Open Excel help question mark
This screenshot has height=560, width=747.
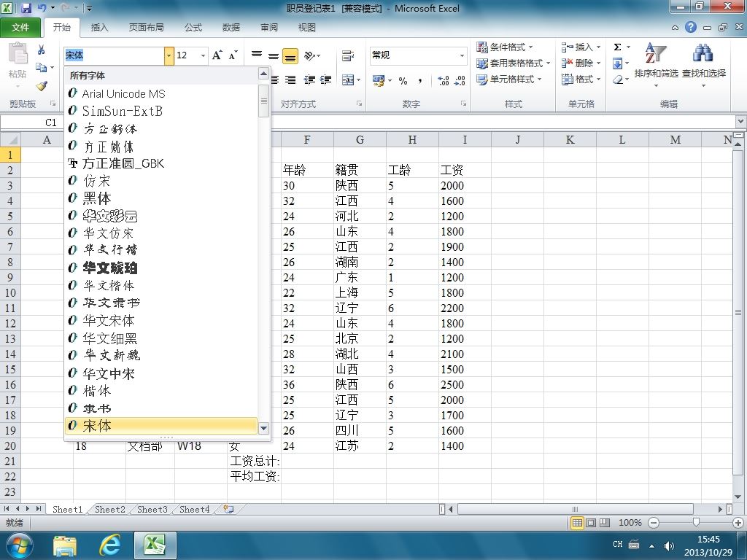point(691,27)
